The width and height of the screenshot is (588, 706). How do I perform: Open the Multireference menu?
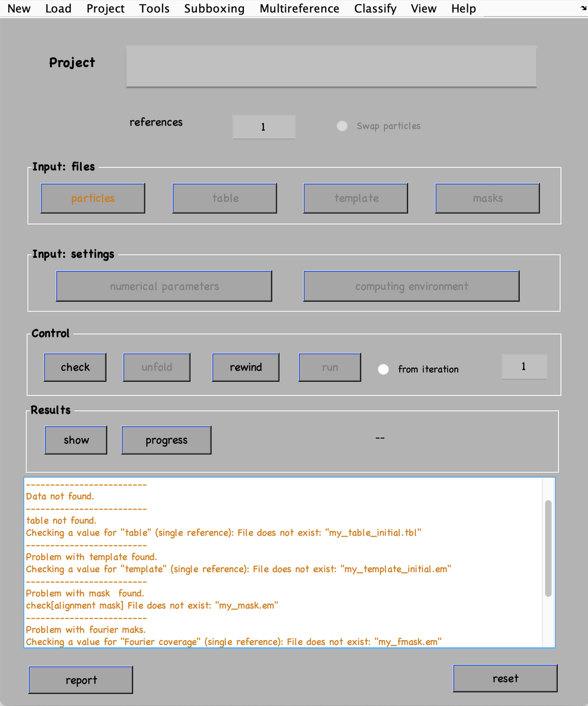(299, 8)
